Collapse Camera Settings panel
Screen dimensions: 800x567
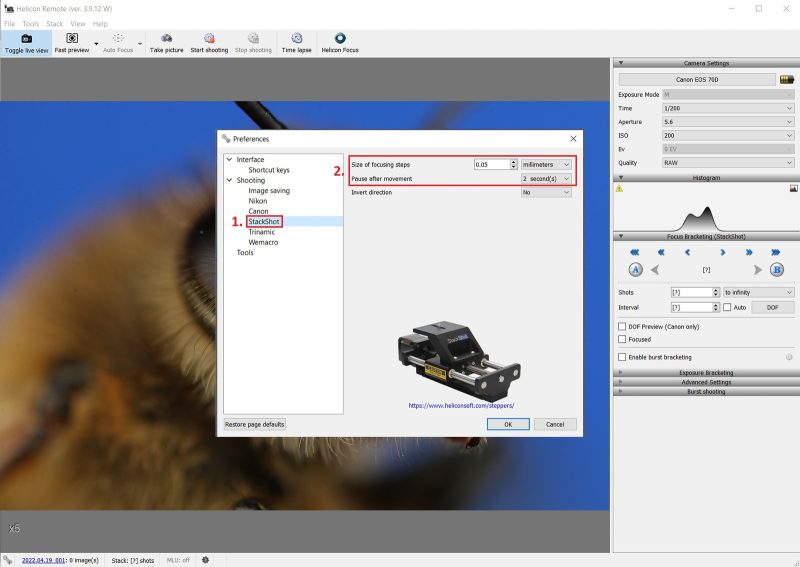tap(621, 63)
